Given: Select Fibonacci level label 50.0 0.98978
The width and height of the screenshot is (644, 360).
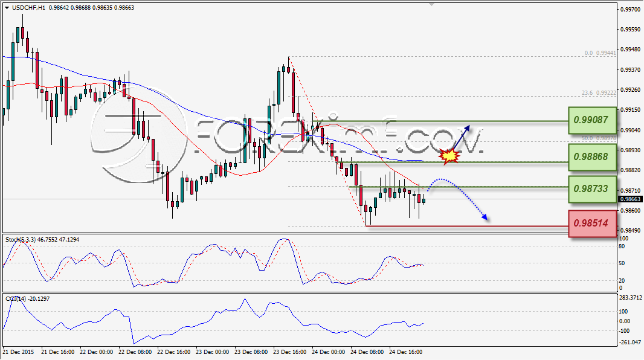Looking at the screenshot, I should pyautogui.click(x=599, y=139).
